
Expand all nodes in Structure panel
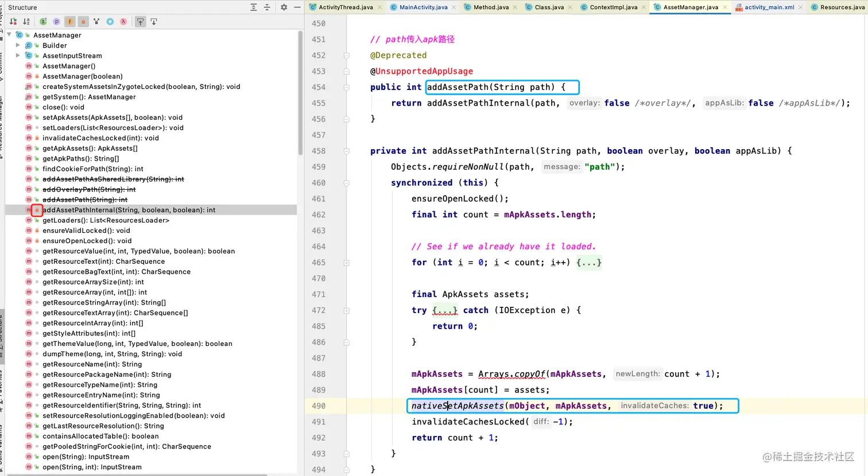[254, 7]
